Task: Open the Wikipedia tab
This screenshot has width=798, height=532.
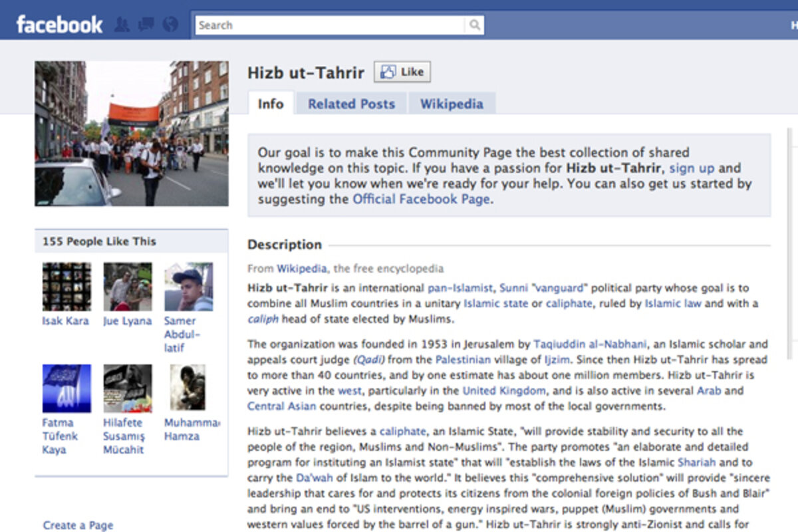Action: [x=452, y=104]
